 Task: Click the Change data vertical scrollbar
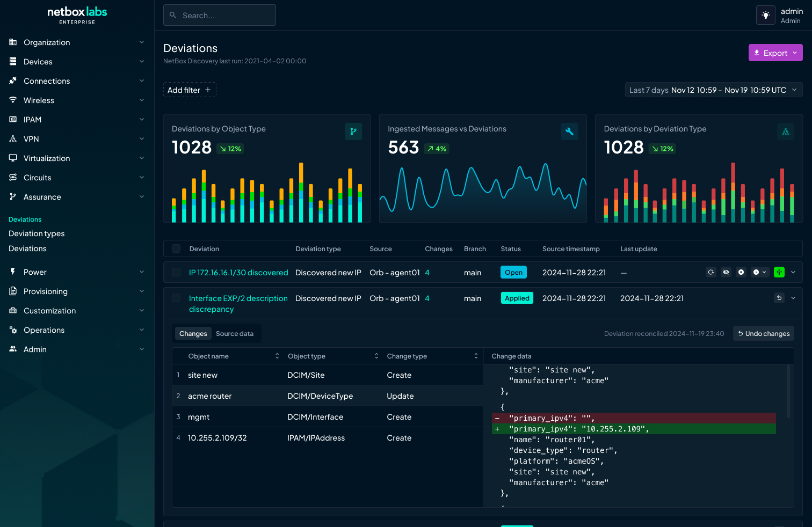(788, 392)
